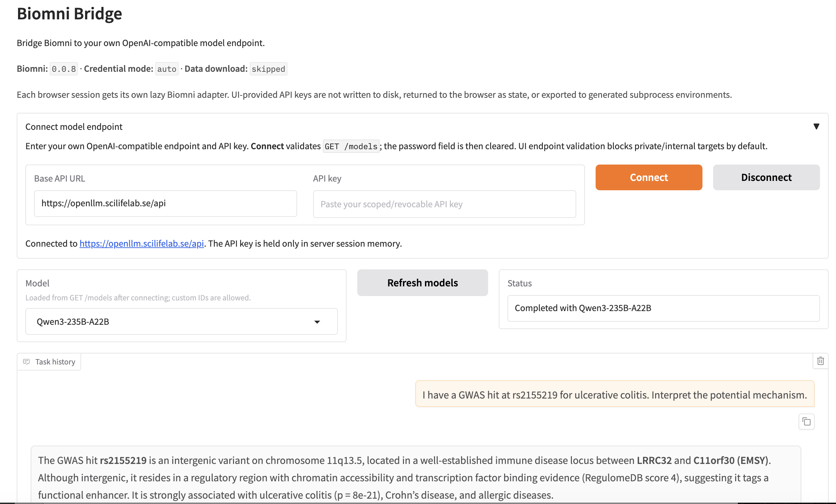Focus the API key password field
836x504 pixels.
444,204
